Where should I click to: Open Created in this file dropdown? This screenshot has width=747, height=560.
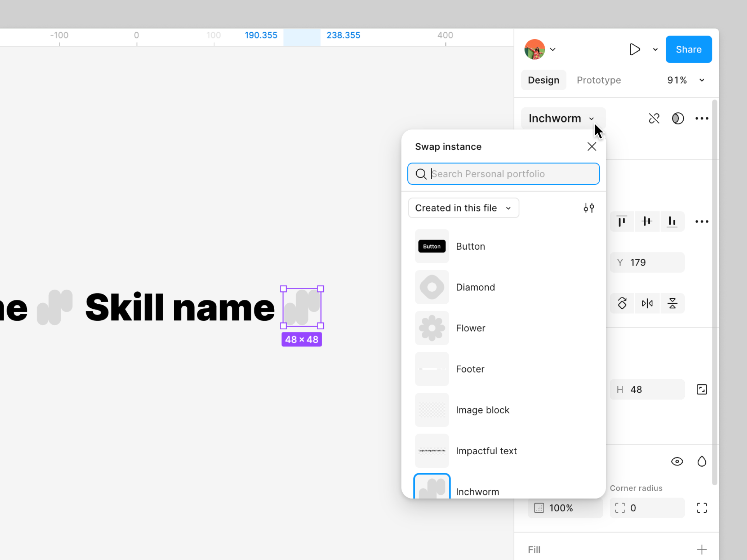(x=463, y=208)
